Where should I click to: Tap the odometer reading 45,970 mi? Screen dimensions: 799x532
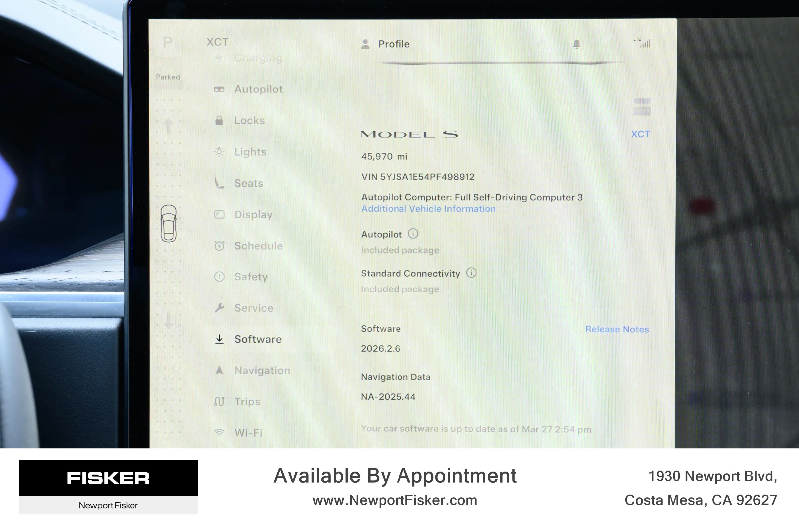pyautogui.click(x=384, y=156)
